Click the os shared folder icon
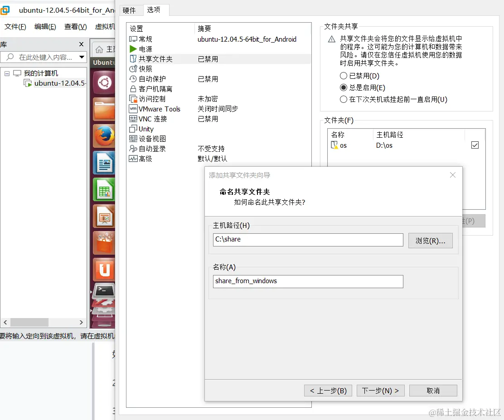This screenshot has width=504, height=420. pos(334,145)
